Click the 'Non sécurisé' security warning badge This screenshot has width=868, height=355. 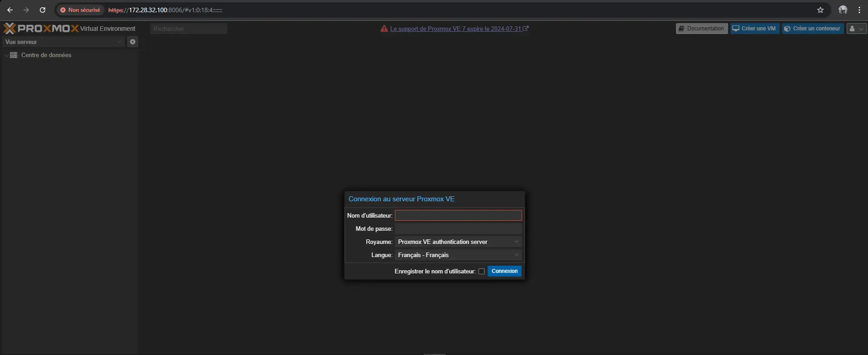(80, 10)
